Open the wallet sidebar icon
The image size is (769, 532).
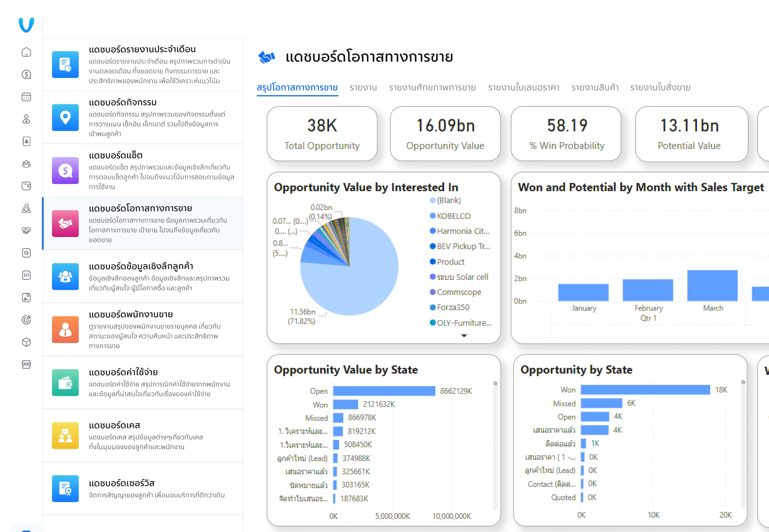[x=26, y=186]
